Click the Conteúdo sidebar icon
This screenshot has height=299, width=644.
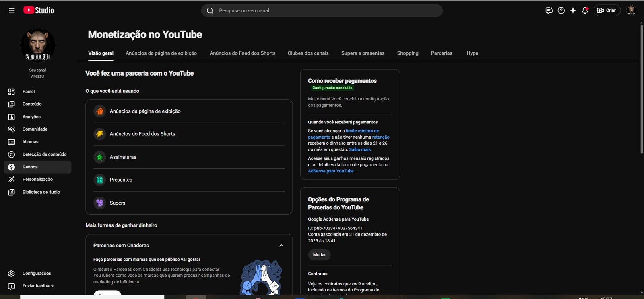point(12,104)
